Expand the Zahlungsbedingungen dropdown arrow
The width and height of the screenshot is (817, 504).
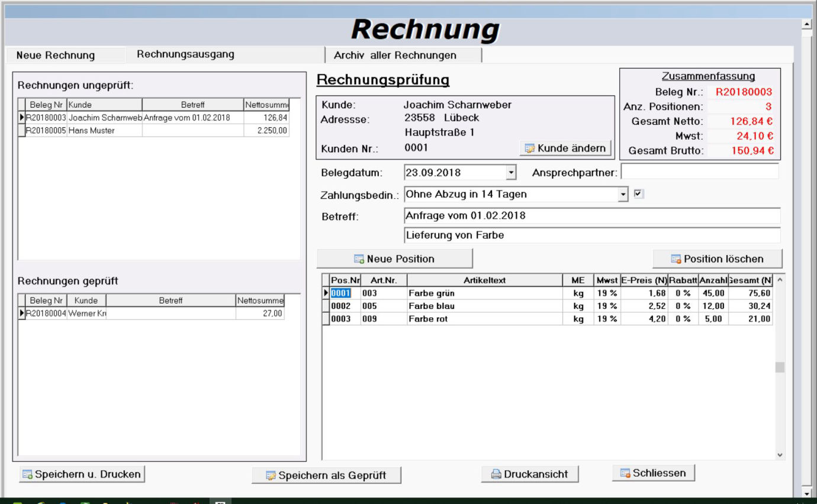pos(622,194)
